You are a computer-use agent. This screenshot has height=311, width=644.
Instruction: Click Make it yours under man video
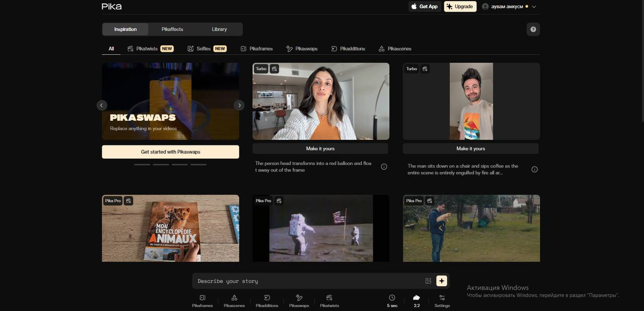pyautogui.click(x=471, y=148)
